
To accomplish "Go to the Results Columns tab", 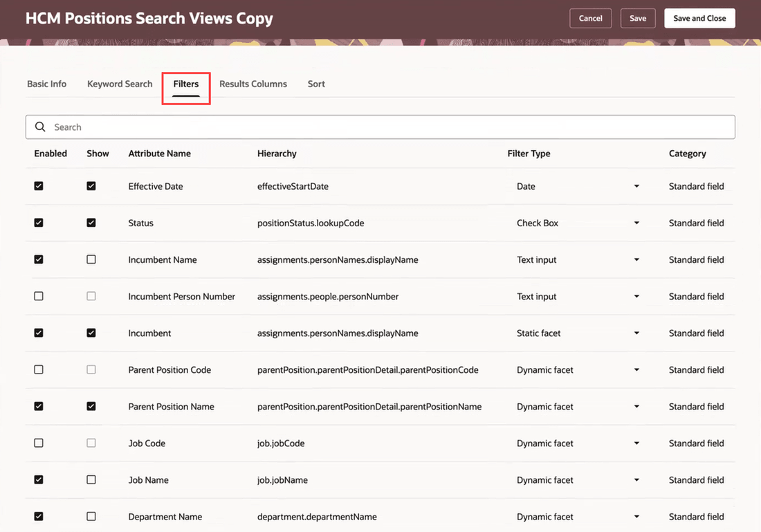I will pyautogui.click(x=253, y=84).
